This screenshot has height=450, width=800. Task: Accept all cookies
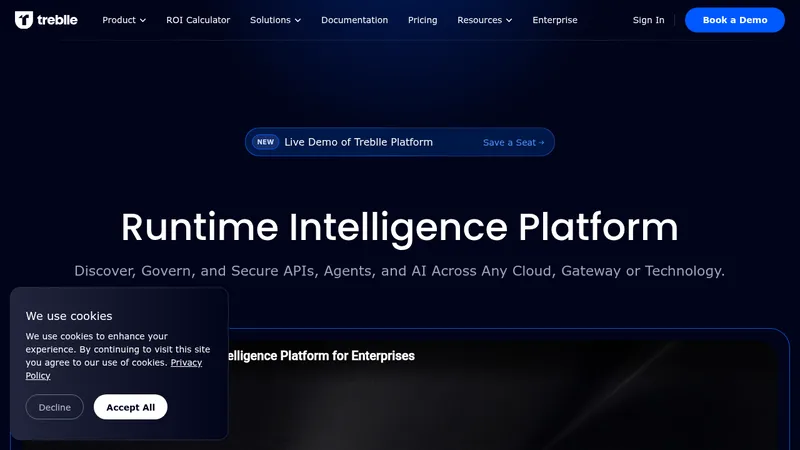131,407
